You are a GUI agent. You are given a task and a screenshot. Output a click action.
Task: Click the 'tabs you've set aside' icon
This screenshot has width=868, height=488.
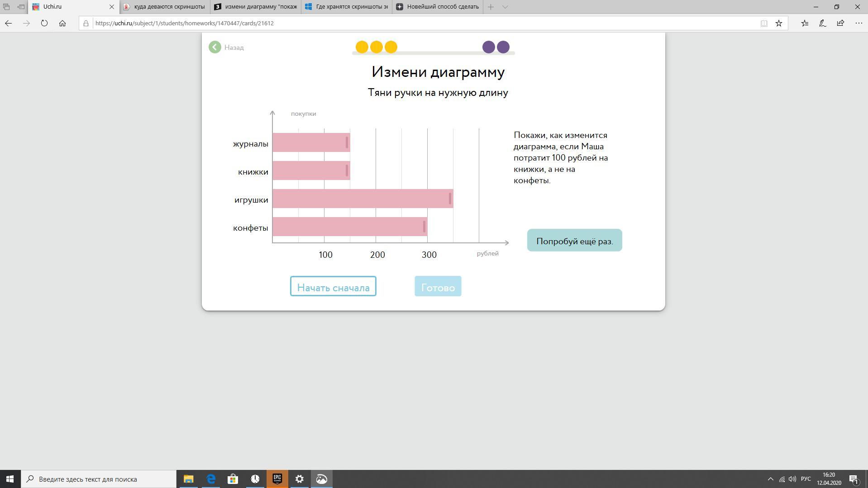6,7
